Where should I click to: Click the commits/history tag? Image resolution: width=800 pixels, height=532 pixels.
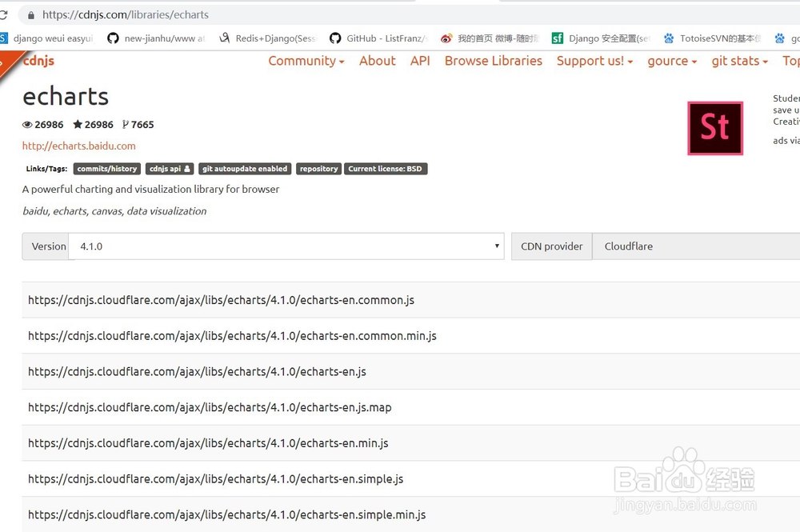pyautogui.click(x=106, y=169)
